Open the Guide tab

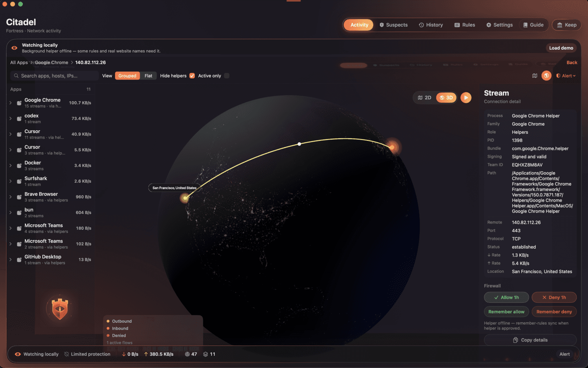click(x=533, y=25)
